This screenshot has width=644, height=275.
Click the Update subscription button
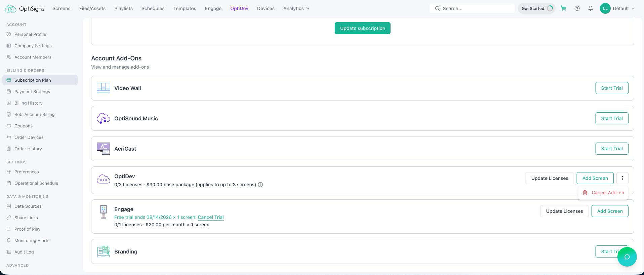363,28
